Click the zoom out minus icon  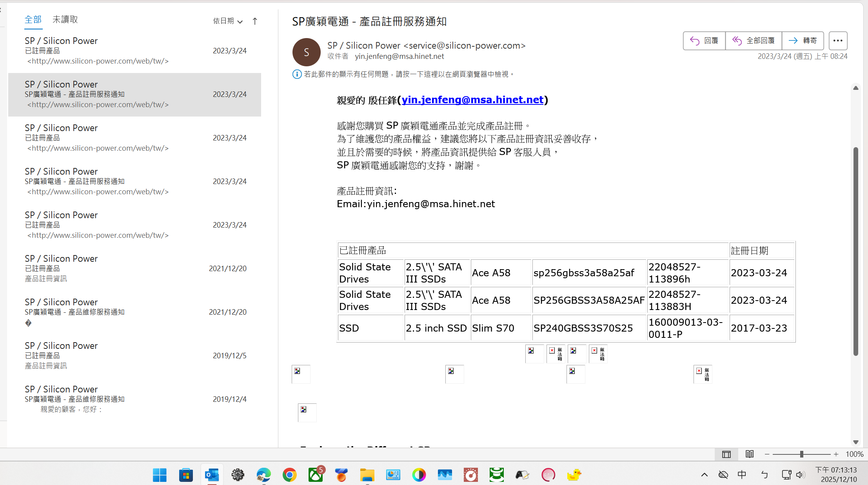tap(767, 454)
